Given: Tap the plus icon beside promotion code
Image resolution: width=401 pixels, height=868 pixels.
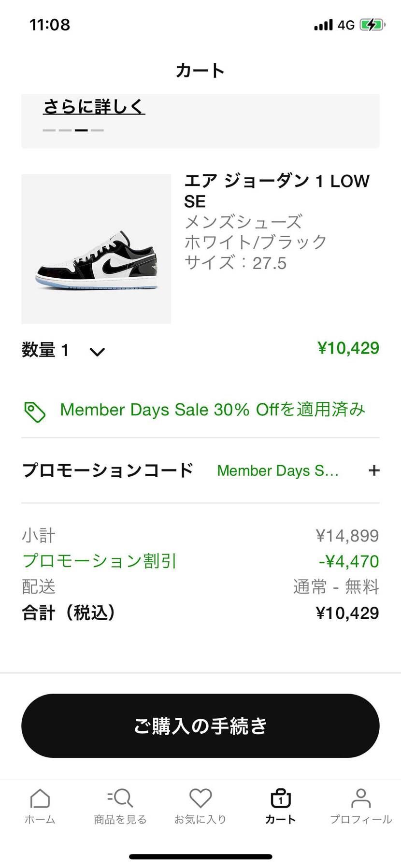Looking at the screenshot, I should pyautogui.click(x=374, y=470).
